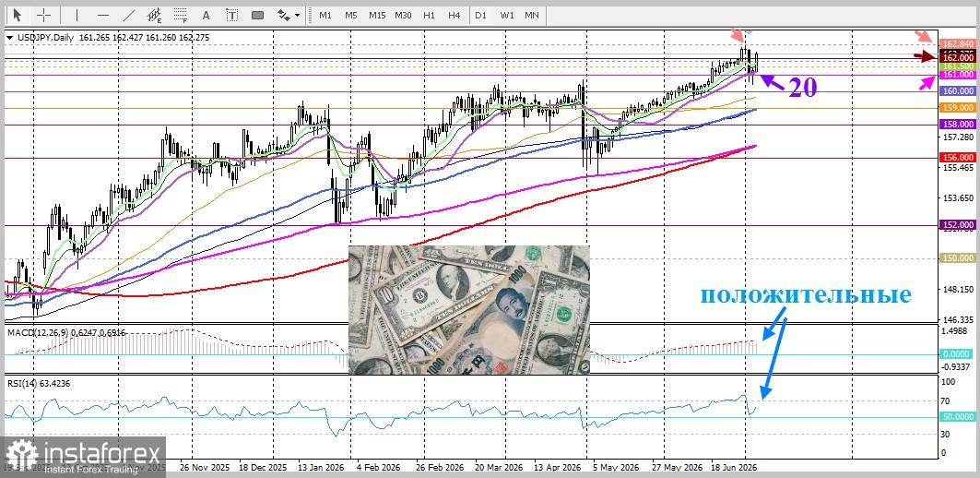
Task: Pick the Fibonacci retracement tool
Action: (181, 15)
